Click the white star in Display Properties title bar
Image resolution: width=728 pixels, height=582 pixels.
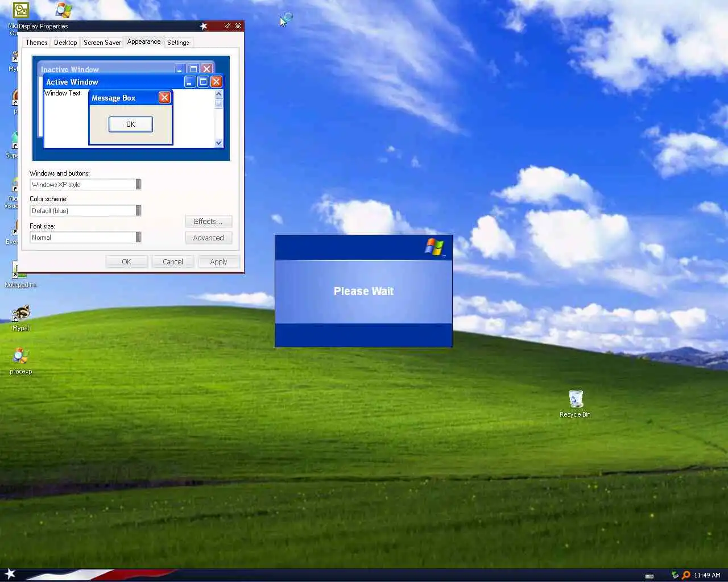click(204, 26)
